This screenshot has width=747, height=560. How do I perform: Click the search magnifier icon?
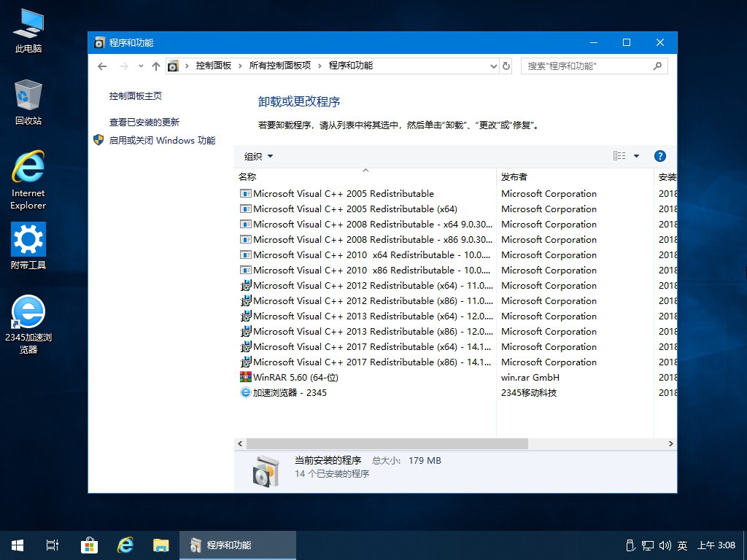point(657,66)
